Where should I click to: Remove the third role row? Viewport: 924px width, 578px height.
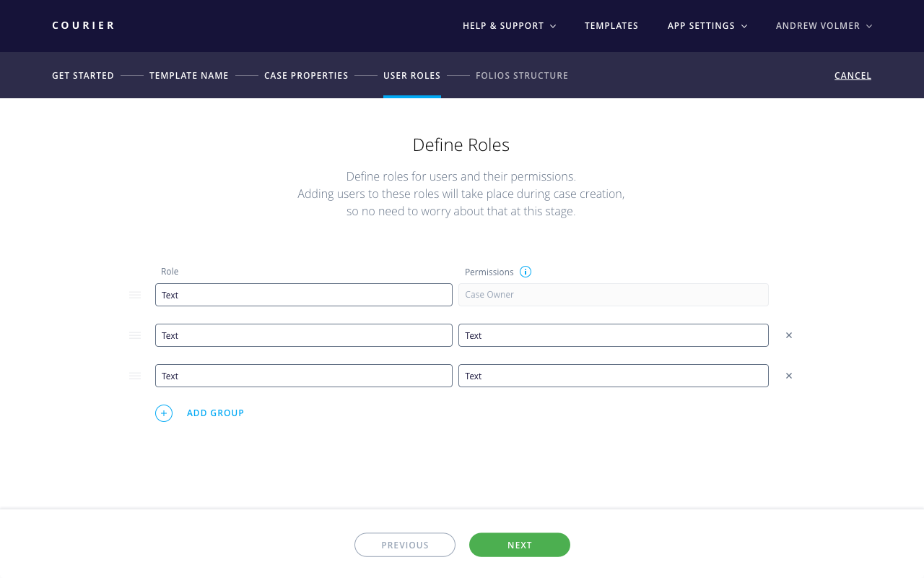(x=789, y=376)
